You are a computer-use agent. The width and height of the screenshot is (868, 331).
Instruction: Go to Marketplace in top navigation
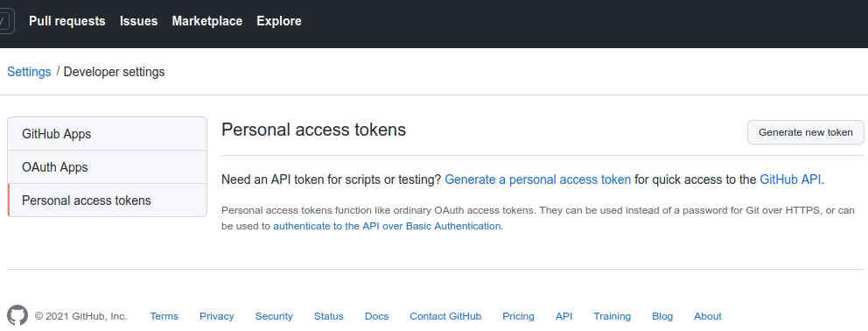(x=207, y=21)
